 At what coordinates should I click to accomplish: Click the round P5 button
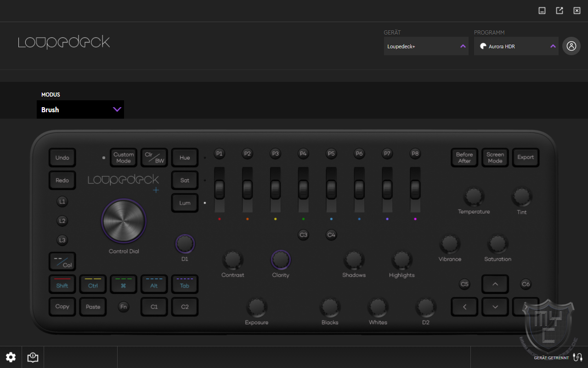[331, 154]
